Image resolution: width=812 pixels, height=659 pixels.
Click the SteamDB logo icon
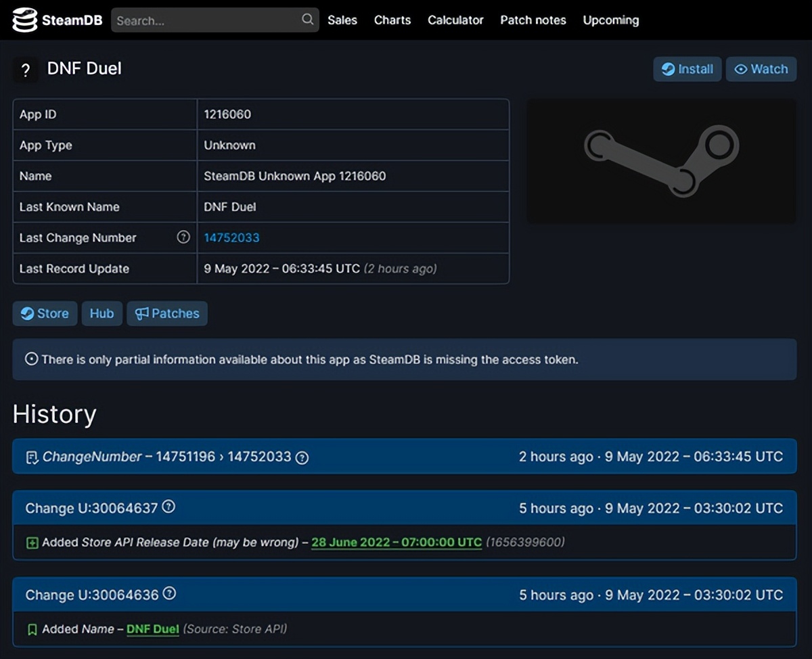[x=24, y=20]
